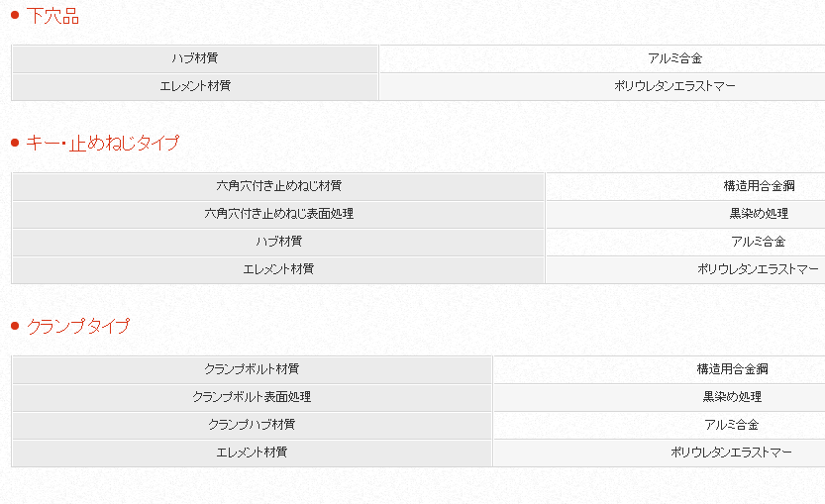Viewport: 825px width, 504px height.
Task: Click the 六角穴付き止めねじ材質 row label
Action: pyautogui.click(x=278, y=186)
